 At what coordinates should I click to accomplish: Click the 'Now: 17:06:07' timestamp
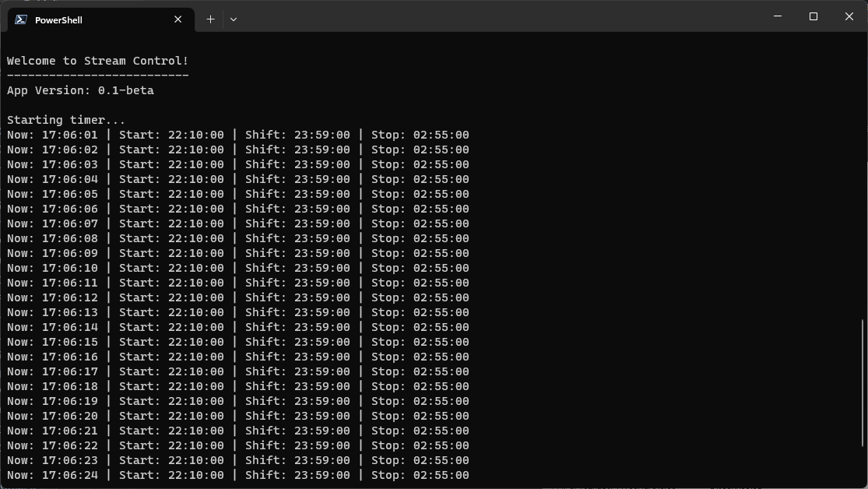click(x=52, y=223)
